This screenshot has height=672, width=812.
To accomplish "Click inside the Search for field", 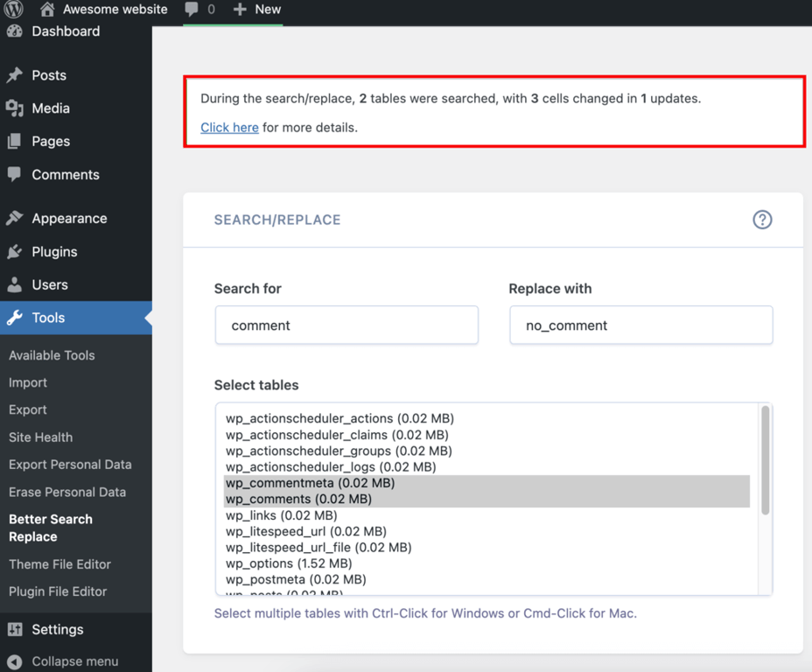I will pos(346,325).
